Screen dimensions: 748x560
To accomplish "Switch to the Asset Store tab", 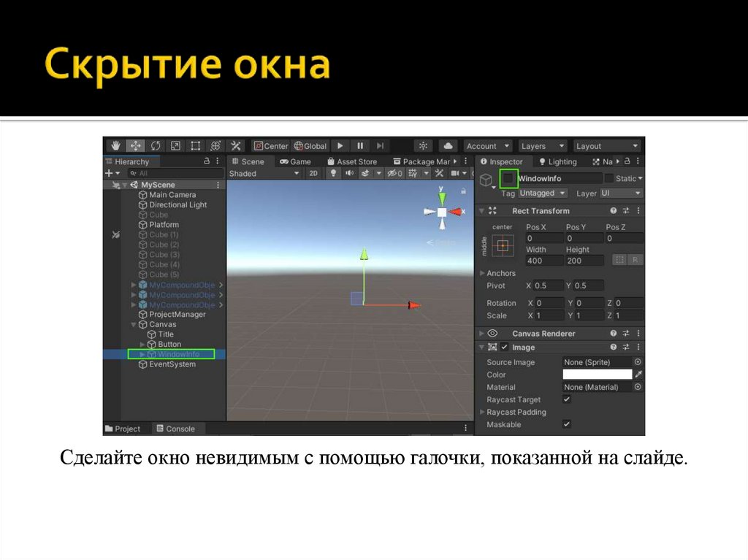I will tap(352, 161).
